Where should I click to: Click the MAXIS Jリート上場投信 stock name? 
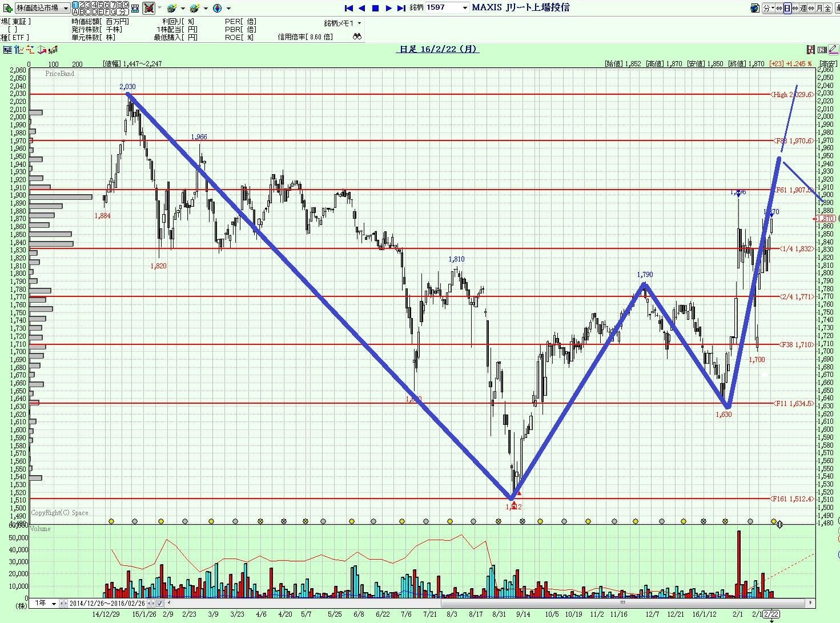(520, 7)
